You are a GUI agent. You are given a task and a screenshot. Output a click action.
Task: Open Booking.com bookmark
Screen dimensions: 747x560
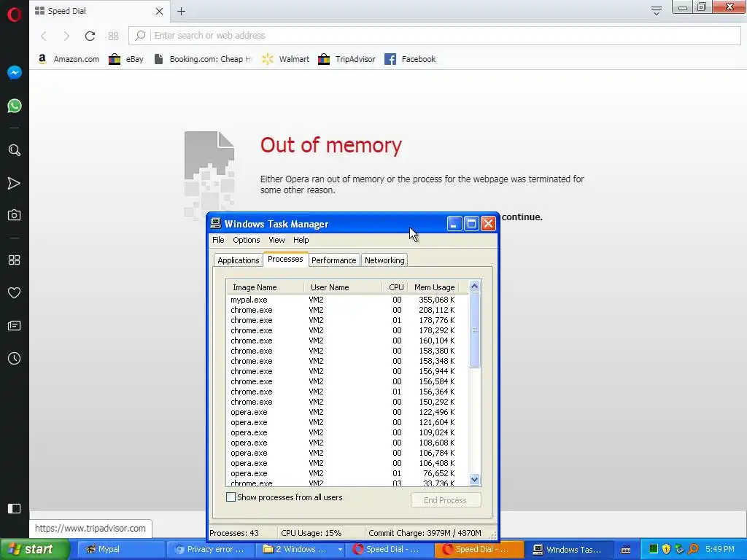203,59
